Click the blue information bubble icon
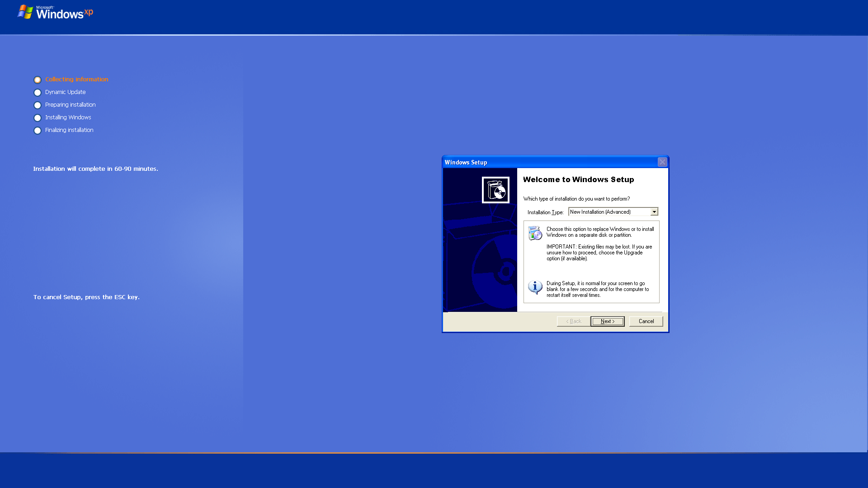 pos(535,287)
